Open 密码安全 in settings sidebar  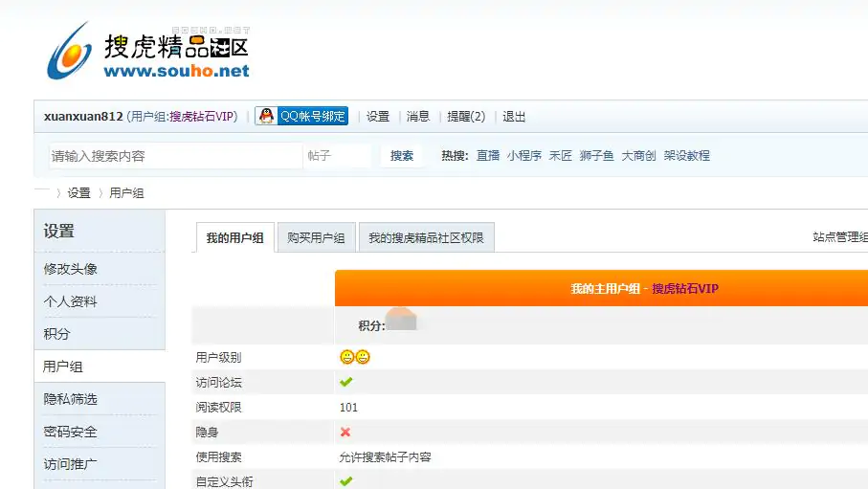tap(70, 432)
